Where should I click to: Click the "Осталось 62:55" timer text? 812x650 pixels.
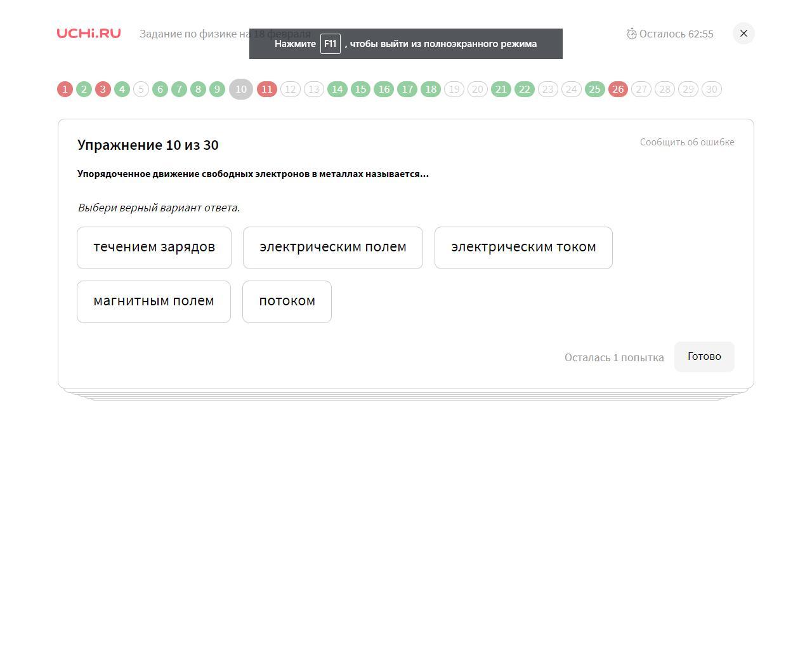(676, 34)
